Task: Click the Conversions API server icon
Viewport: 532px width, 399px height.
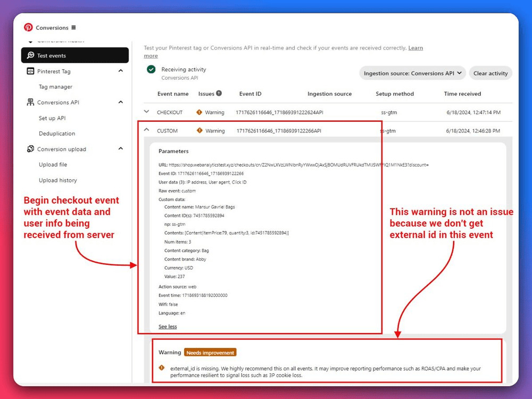Action: coord(30,102)
